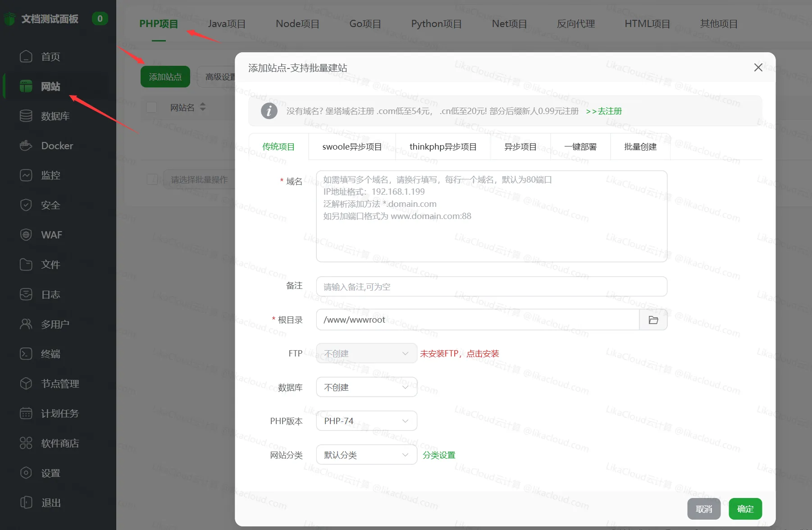Image resolution: width=812 pixels, height=530 pixels.
Task: Click the 退出 logout icon
Action: point(50,503)
